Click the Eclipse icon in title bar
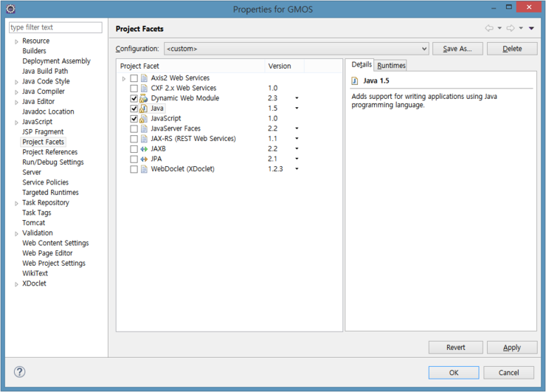This screenshot has width=546, height=392. tap(11, 9)
